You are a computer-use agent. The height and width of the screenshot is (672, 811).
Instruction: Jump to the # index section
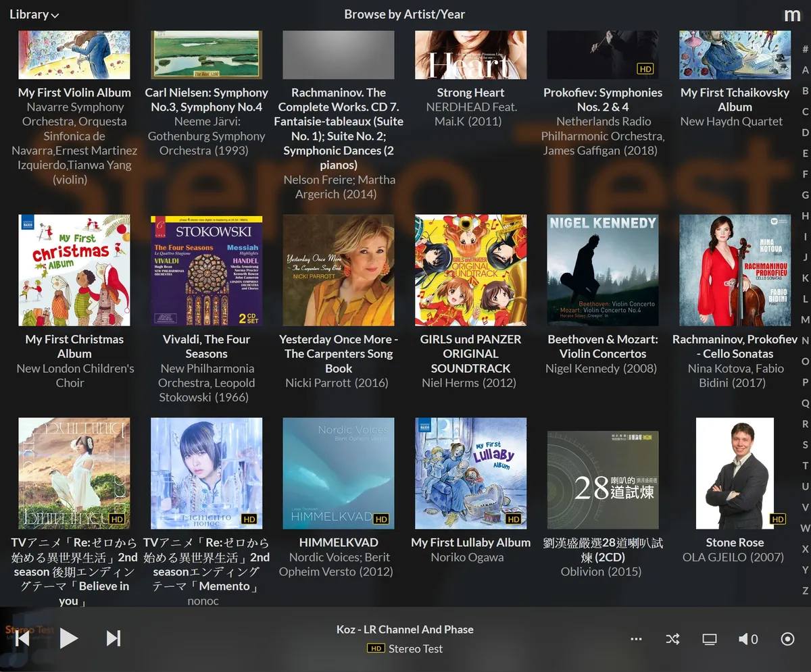(805, 49)
